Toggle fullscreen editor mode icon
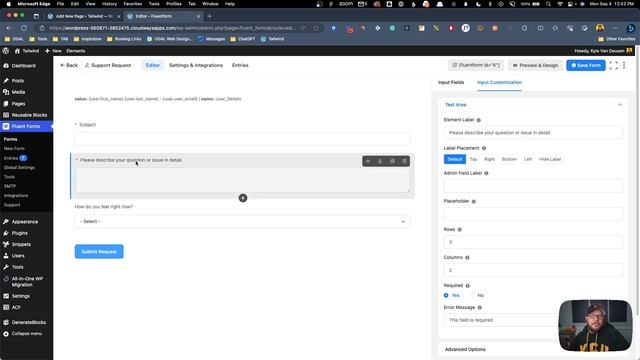The width and height of the screenshot is (640, 360). coord(613,65)
